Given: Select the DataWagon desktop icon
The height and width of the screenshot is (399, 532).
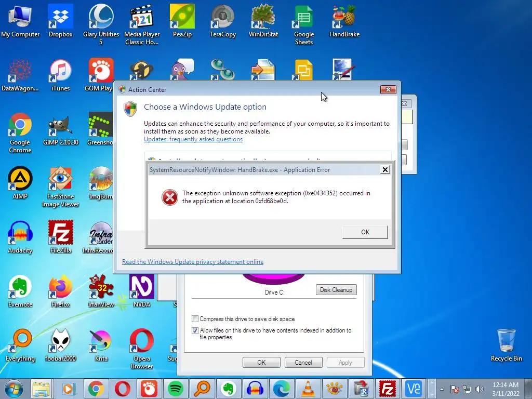Looking at the screenshot, I should point(20,75).
